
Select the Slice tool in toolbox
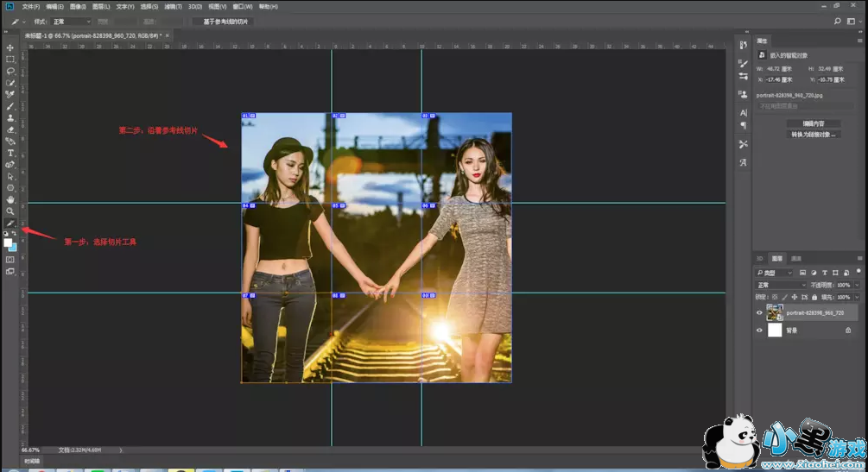click(x=10, y=223)
